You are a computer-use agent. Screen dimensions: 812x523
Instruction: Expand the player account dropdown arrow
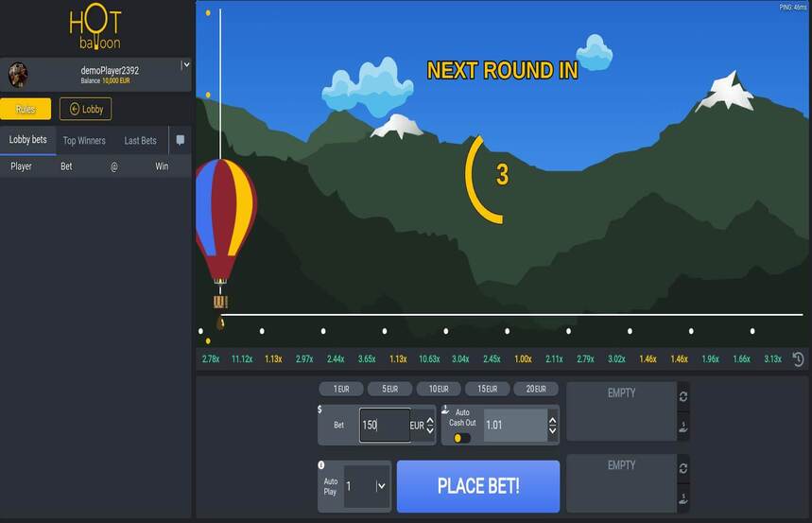click(x=186, y=65)
